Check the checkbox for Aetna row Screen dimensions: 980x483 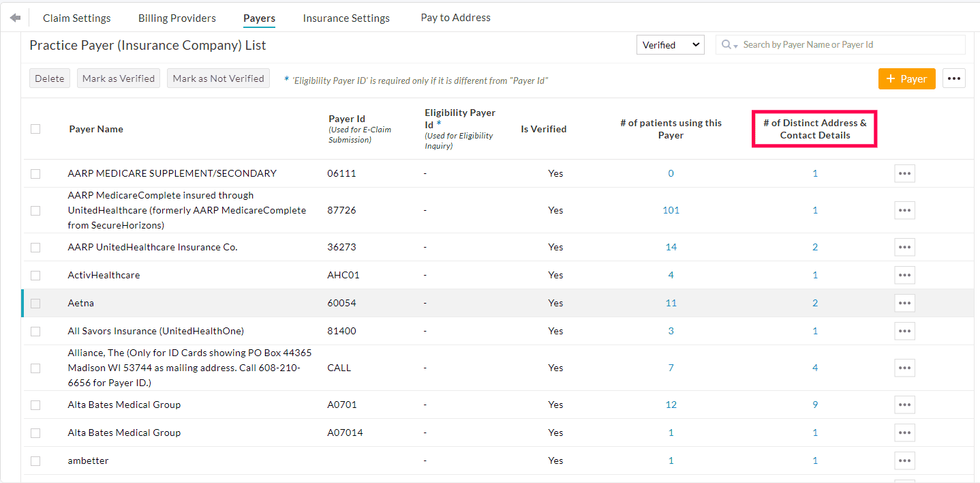(x=35, y=302)
